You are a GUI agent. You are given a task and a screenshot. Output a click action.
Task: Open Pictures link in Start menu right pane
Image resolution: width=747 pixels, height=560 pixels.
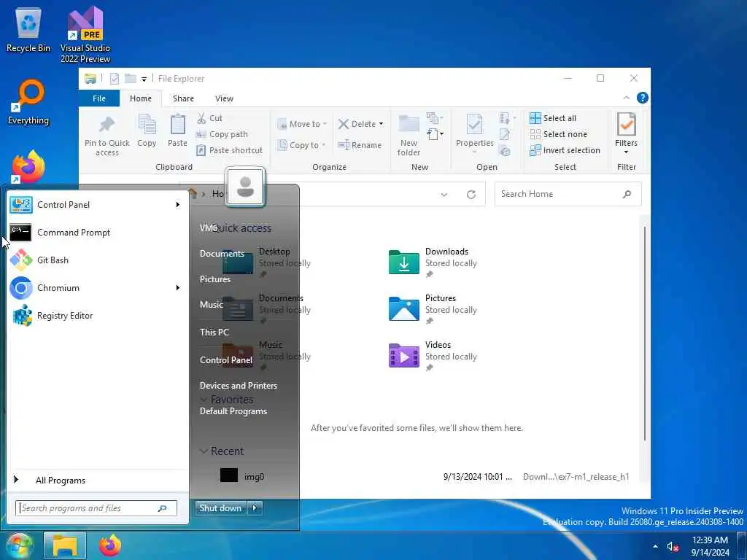pos(215,279)
